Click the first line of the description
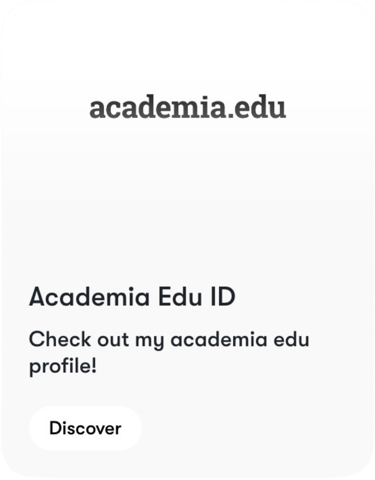Image resolution: width=375 pixels, height=480 pixels. click(x=169, y=339)
